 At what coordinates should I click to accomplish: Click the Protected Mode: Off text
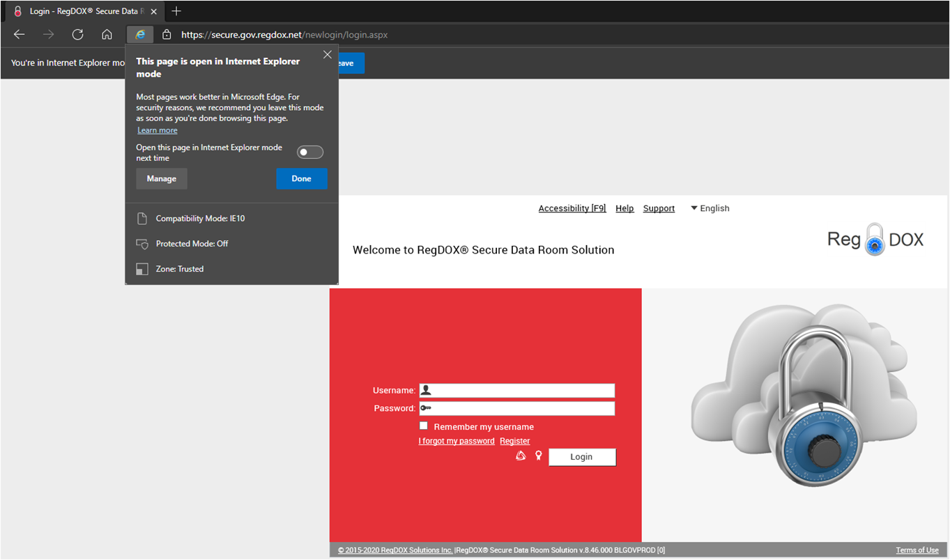coord(192,244)
